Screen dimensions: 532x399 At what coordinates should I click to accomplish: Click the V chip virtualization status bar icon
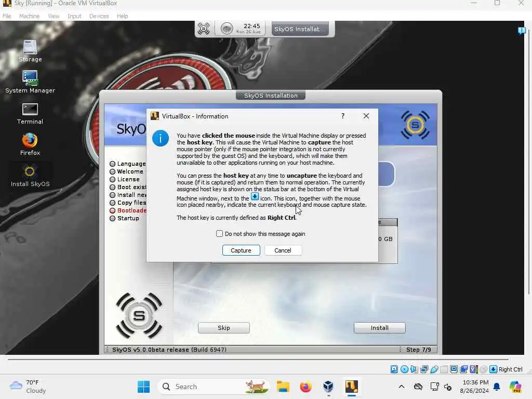coord(474,369)
